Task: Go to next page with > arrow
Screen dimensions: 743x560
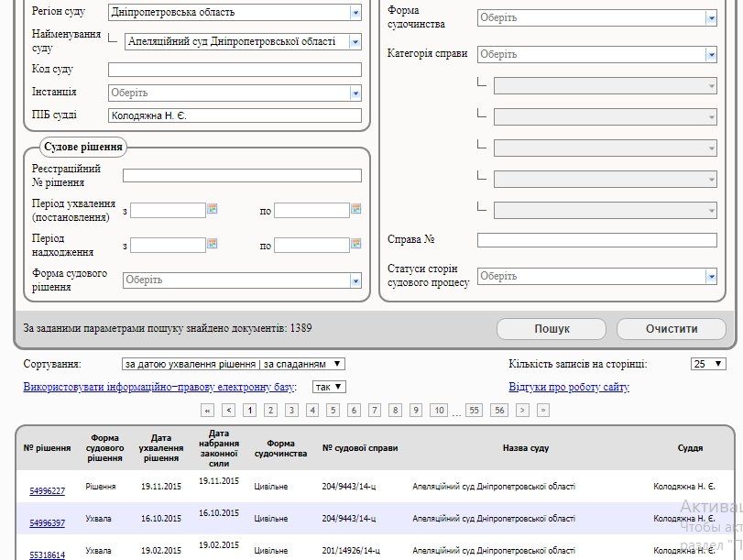Action: [x=522, y=411]
